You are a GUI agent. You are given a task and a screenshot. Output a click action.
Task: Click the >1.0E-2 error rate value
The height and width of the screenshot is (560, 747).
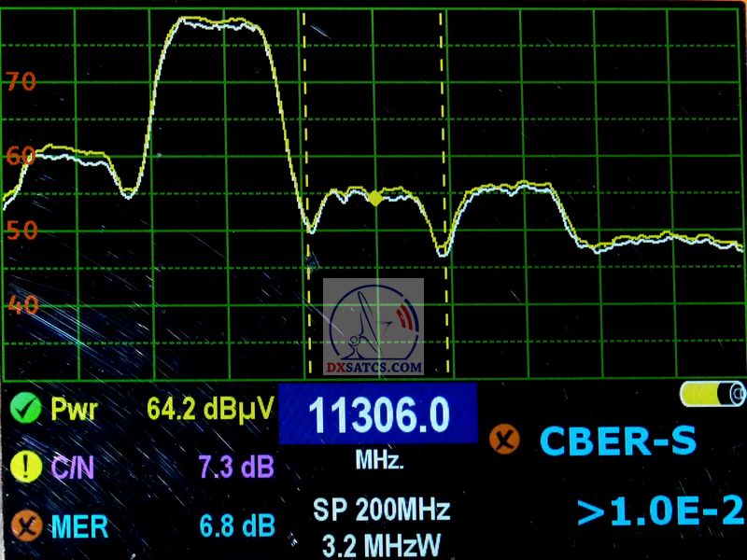[659, 511]
